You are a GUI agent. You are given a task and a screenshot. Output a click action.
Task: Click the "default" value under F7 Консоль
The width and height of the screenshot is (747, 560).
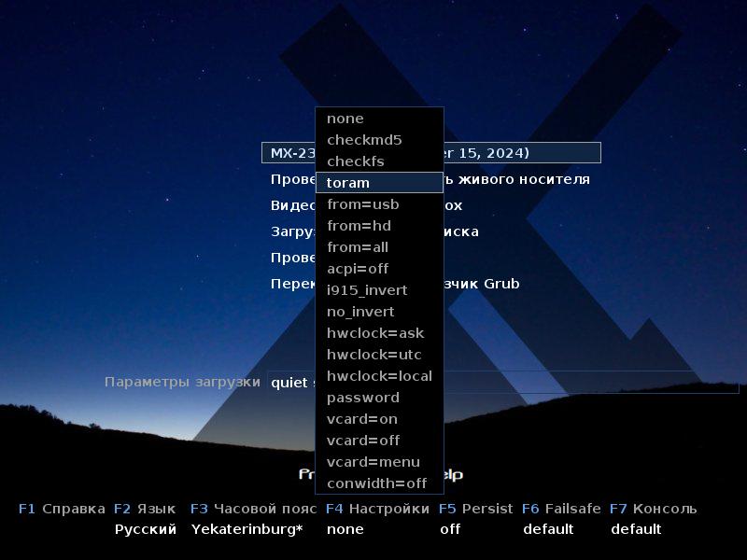[x=637, y=529]
